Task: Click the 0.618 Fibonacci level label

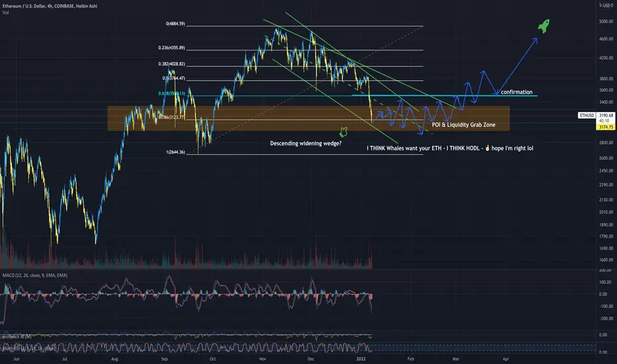Action: tap(171, 94)
